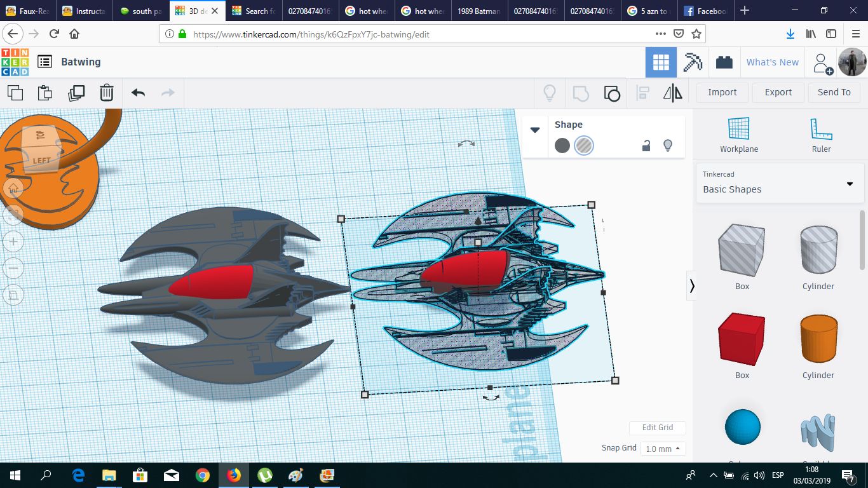Viewport: 868px width, 488px height.
Task: Click the Undo arrow
Action: pos(138,93)
